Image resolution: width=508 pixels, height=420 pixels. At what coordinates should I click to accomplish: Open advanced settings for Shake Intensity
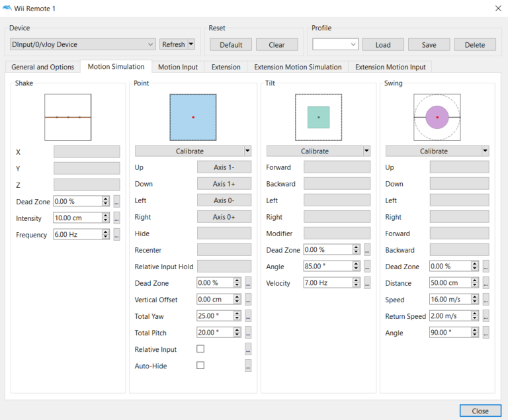[x=116, y=218]
